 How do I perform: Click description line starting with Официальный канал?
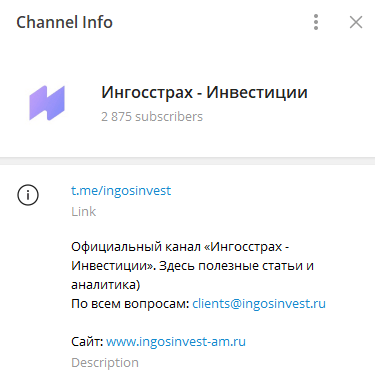pos(180,247)
